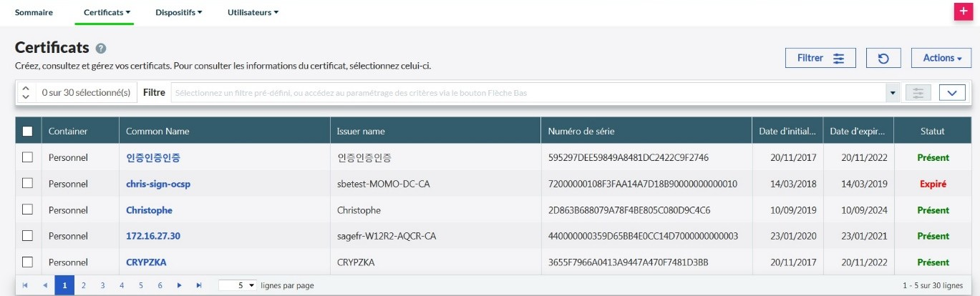Click the filter input text field
This screenshot has width=980, height=296.
pos(528,93)
